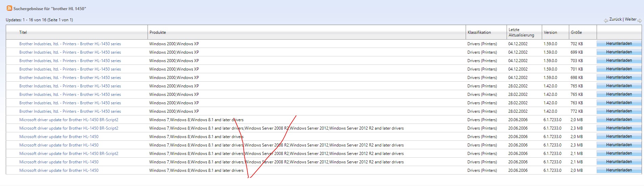This screenshot has height=188, width=644.
Task: Open the HL-1450 BR-Script2 title with 2,3 MB size
Action: click(x=69, y=128)
